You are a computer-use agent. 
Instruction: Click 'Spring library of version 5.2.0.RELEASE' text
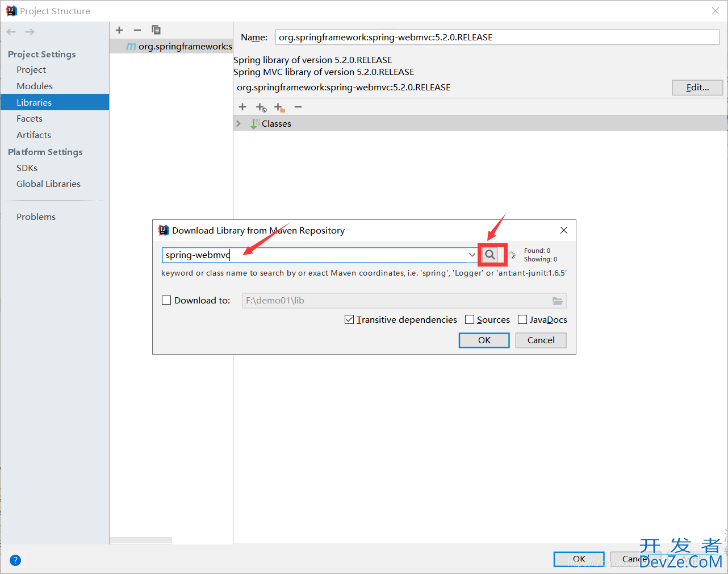pos(312,60)
